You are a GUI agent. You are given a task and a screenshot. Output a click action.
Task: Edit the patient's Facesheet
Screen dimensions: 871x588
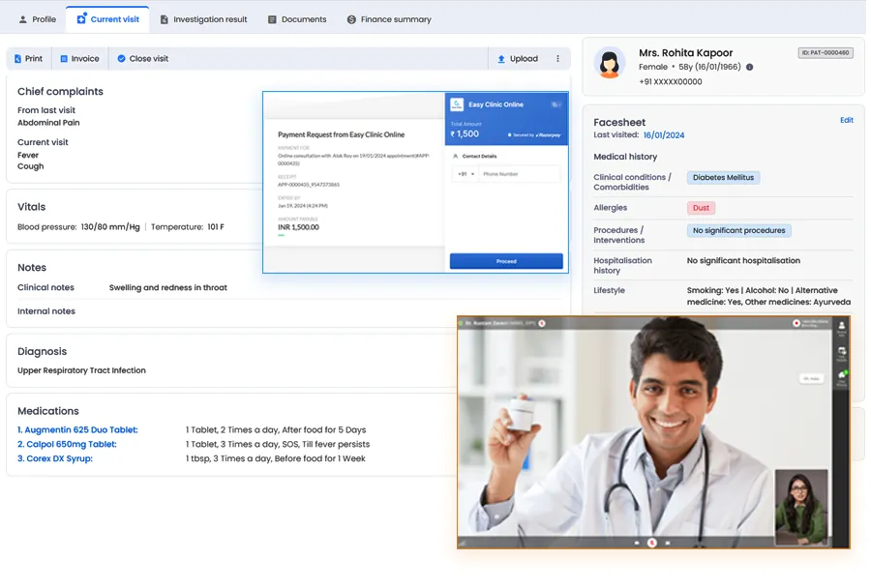click(847, 120)
